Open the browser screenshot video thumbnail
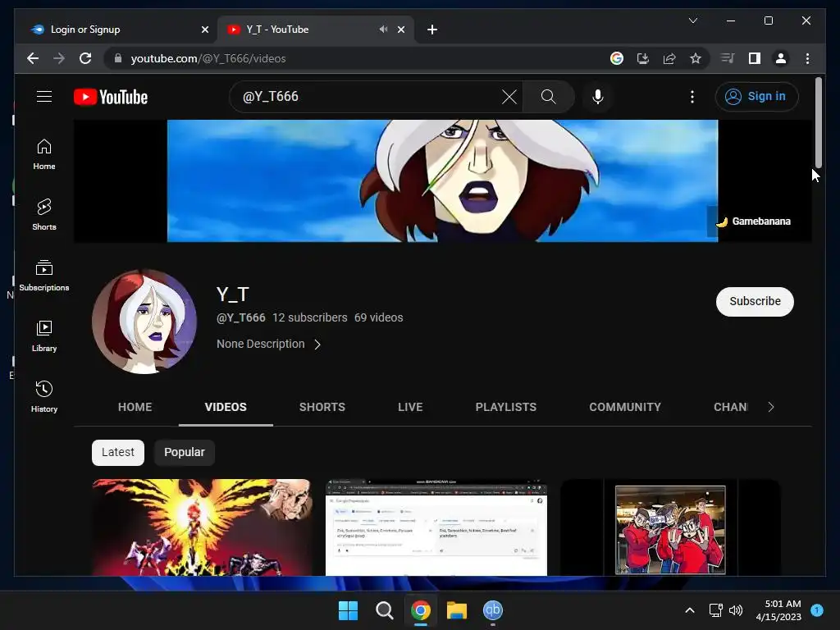This screenshot has height=630, width=840. (436, 527)
